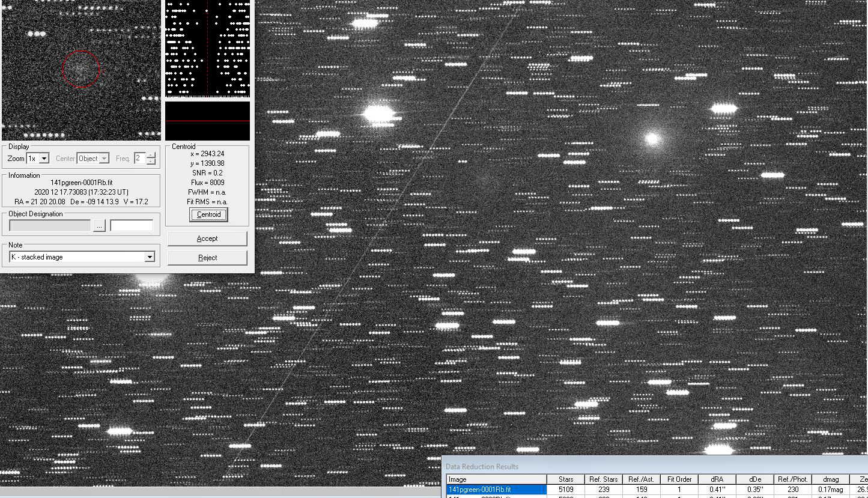The image size is (868, 498).
Task: Open the object designation browse (...) button
Action: 99,226
